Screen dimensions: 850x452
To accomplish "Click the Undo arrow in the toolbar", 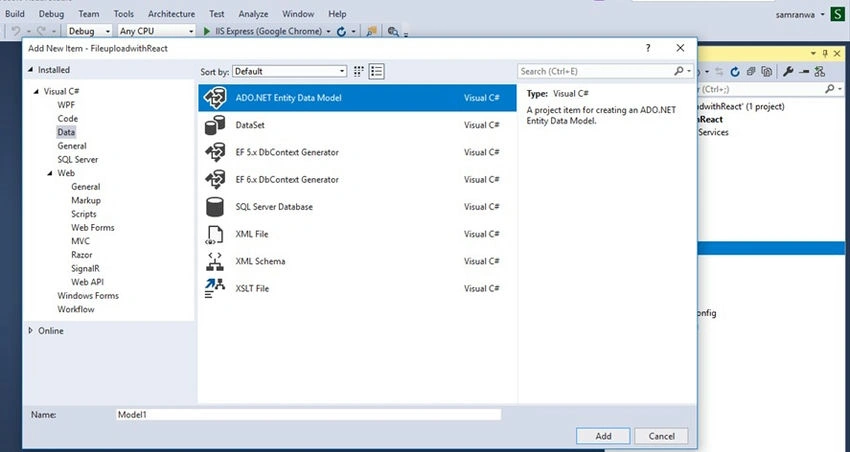I will click(x=16, y=31).
